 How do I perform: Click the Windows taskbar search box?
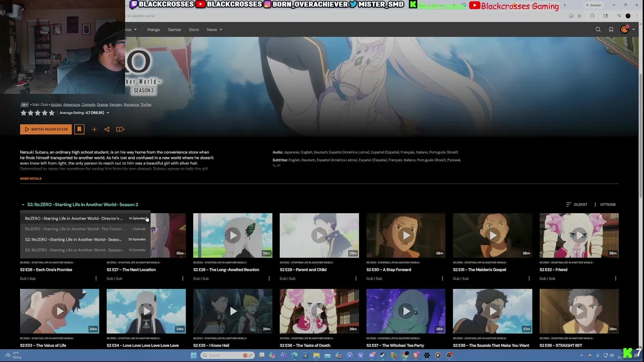tap(226, 355)
